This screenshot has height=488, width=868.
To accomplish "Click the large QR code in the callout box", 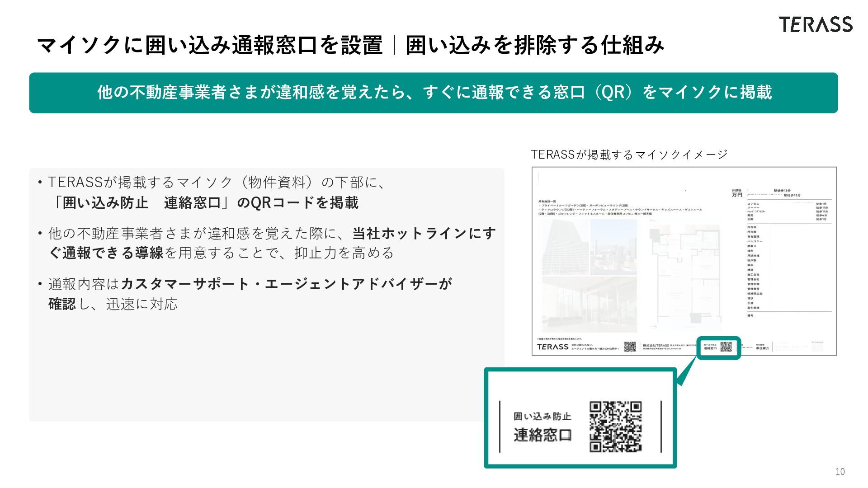I will tap(615, 427).
